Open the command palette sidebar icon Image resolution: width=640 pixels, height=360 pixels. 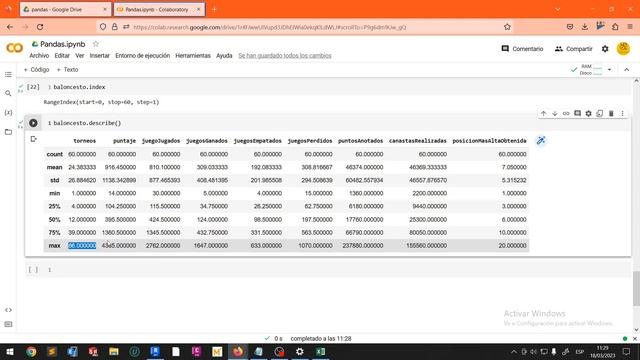(x=8, y=324)
